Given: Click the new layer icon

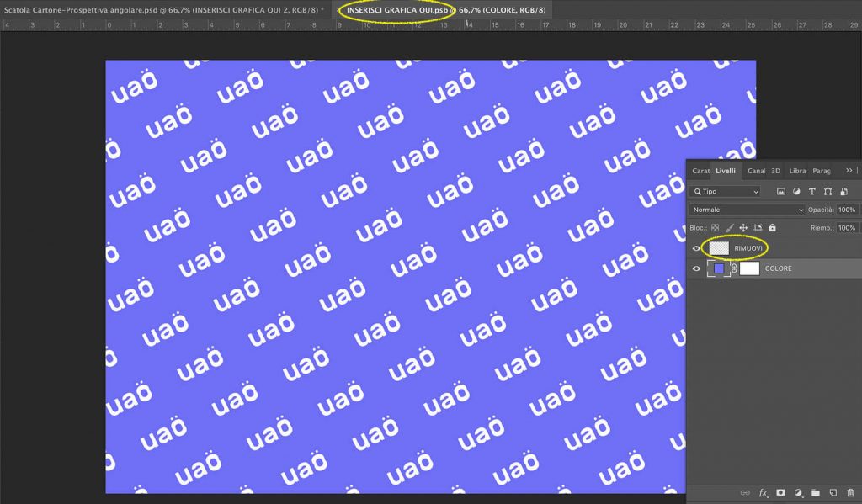Looking at the screenshot, I should (833, 492).
